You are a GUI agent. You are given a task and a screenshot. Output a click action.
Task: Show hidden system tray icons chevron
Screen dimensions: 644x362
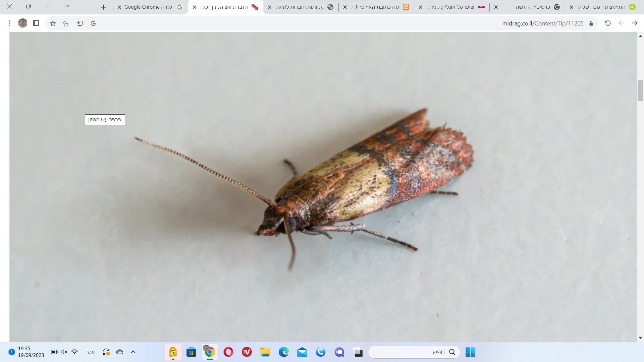(133, 352)
